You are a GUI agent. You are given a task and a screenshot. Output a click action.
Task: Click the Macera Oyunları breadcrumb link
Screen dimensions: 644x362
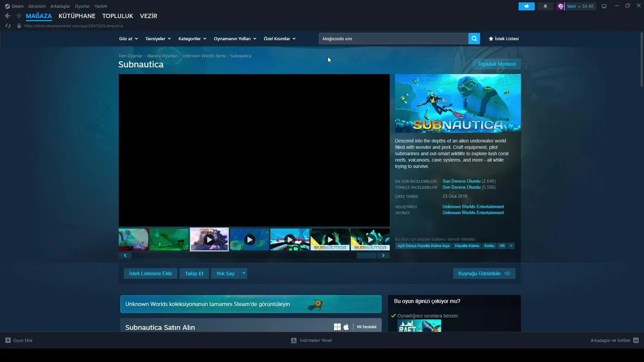tap(163, 56)
